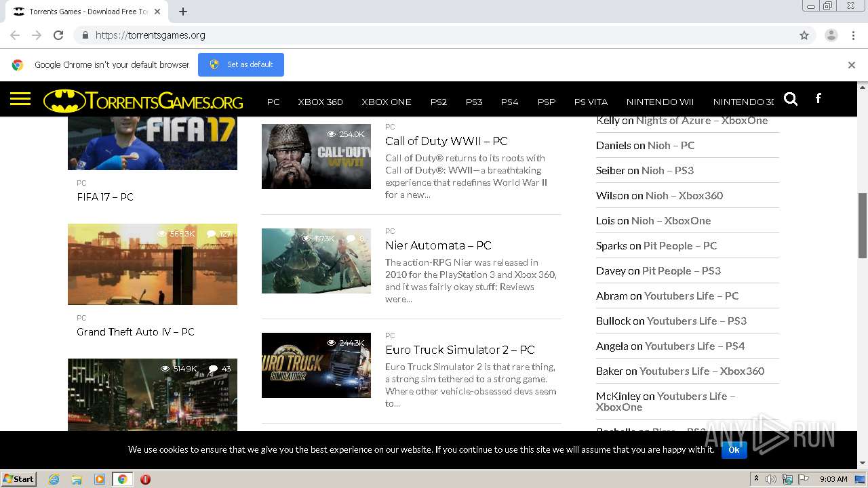Click PC category label above Nier Automata
Viewport: 868px width, 488px height.
(x=390, y=231)
